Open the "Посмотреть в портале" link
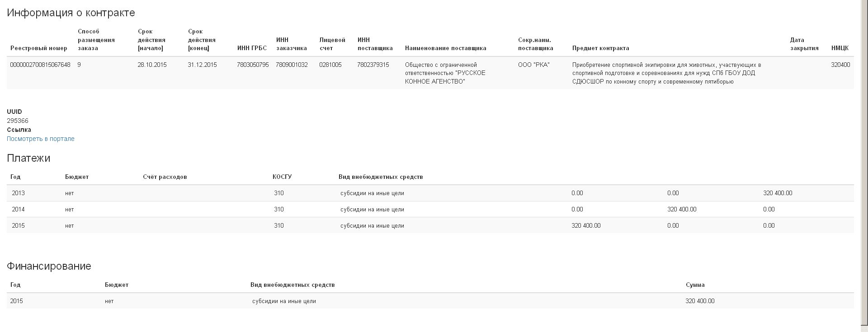This screenshot has width=868, height=332. click(41, 139)
